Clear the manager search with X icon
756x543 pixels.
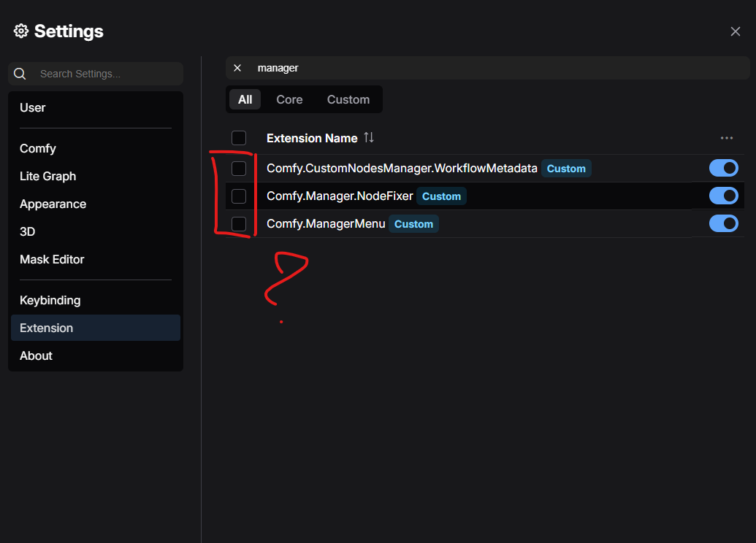[237, 68]
